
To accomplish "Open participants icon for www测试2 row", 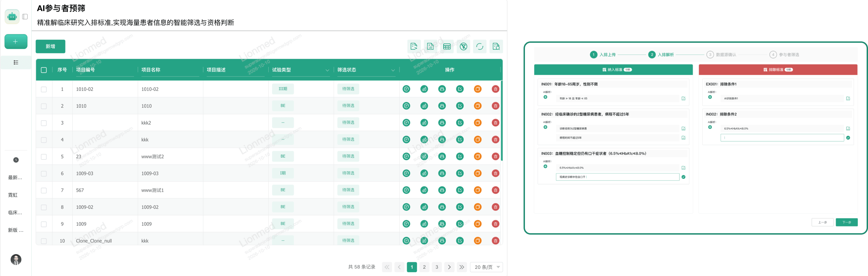I will pyautogui.click(x=442, y=157).
